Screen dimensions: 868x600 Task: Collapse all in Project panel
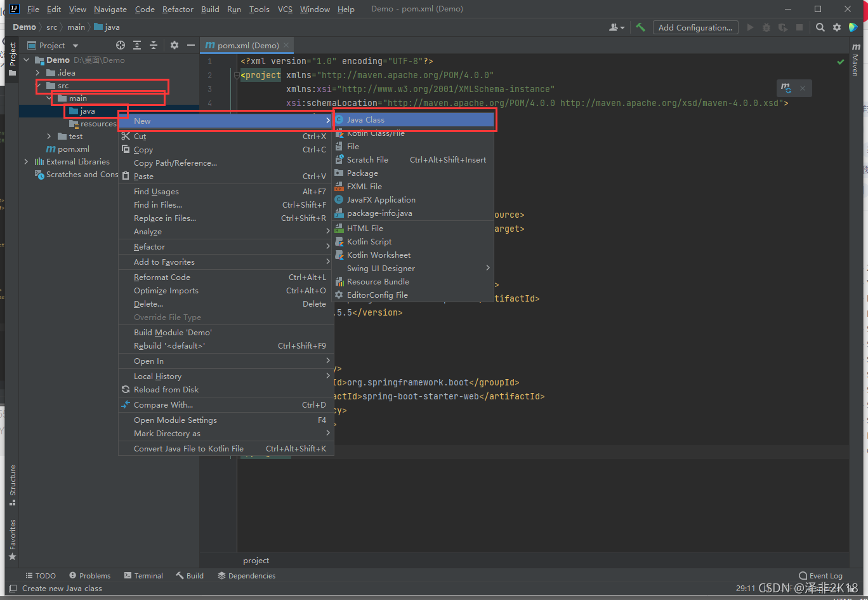point(153,45)
